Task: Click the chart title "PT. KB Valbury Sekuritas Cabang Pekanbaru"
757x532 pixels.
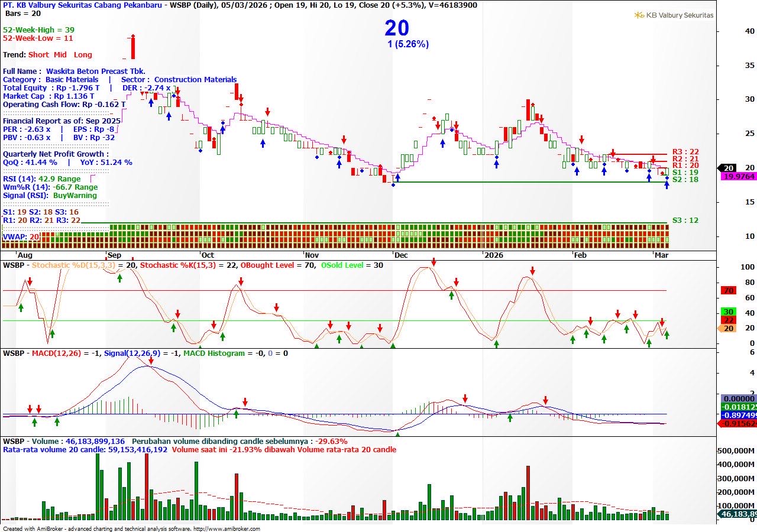Action: (82, 5)
